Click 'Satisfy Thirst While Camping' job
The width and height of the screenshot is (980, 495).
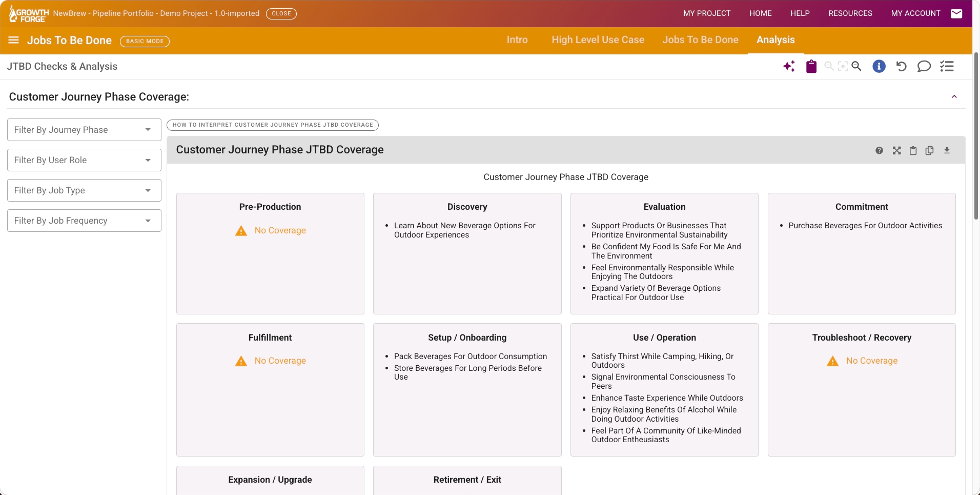pyautogui.click(x=662, y=361)
